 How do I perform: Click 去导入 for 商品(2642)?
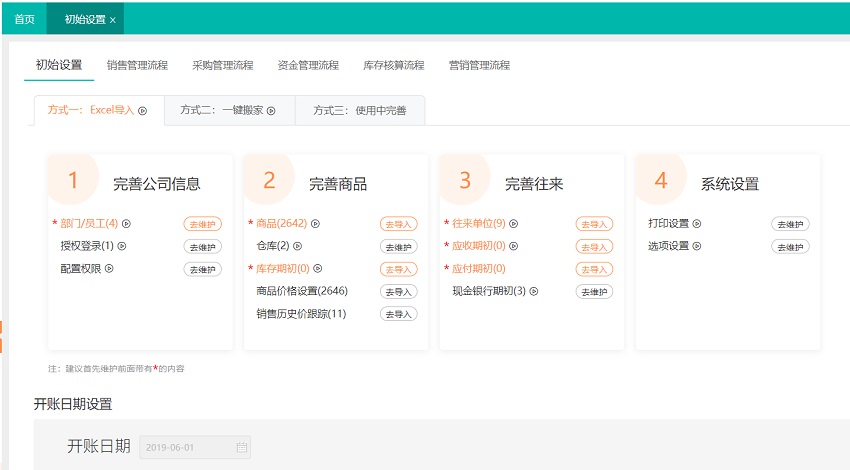(398, 224)
